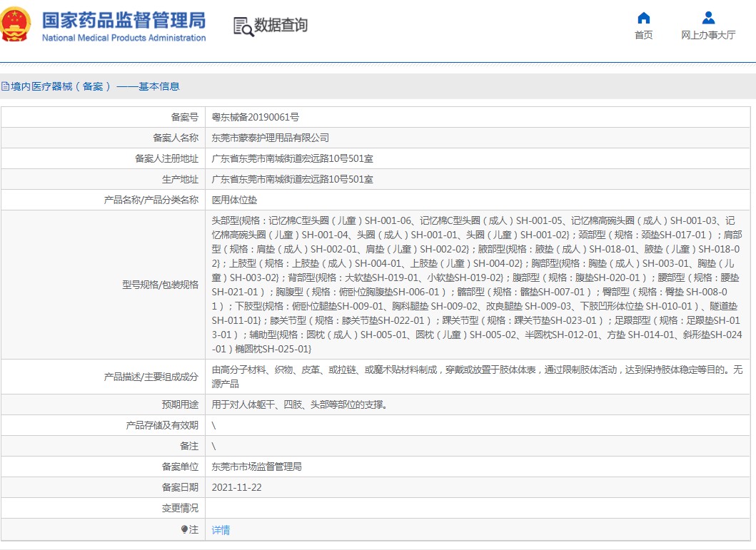This screenshot has height=550, width=756.
Task: Click the 产品存储及有效期 field label
Action: click(162, 425)
